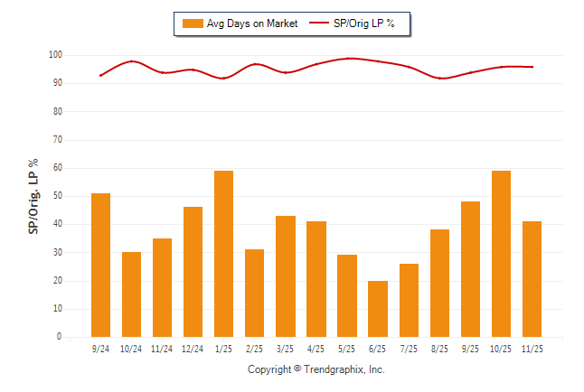Screen dimensions: 584x392
Task: Click the Trendgraphix copyright text
Action: click(316, 369)
